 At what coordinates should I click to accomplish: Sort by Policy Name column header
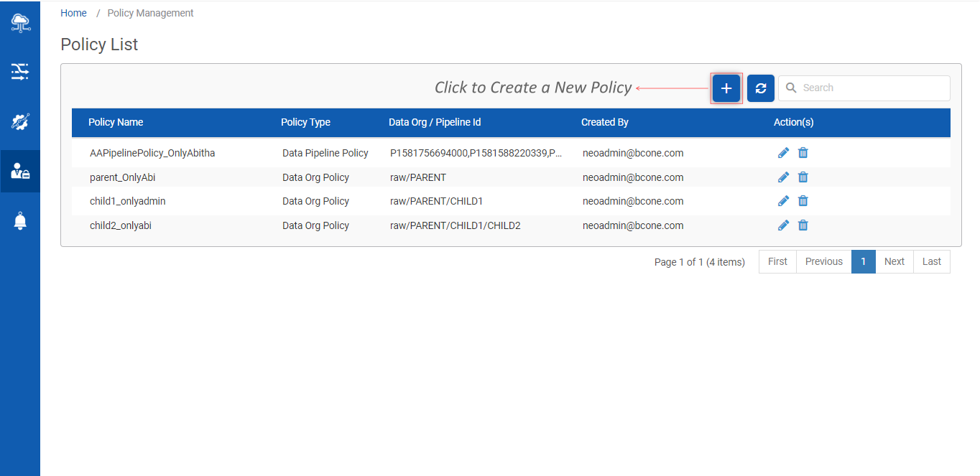coord(116,123)
